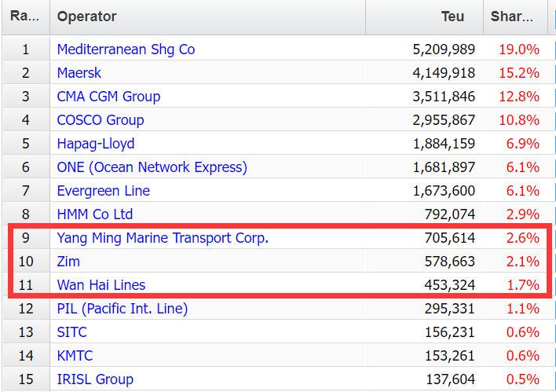The width and height of the screenshot is (556, 392).
Task: Open the Wan Hai Lines link
Action: (x=101, y=285)
